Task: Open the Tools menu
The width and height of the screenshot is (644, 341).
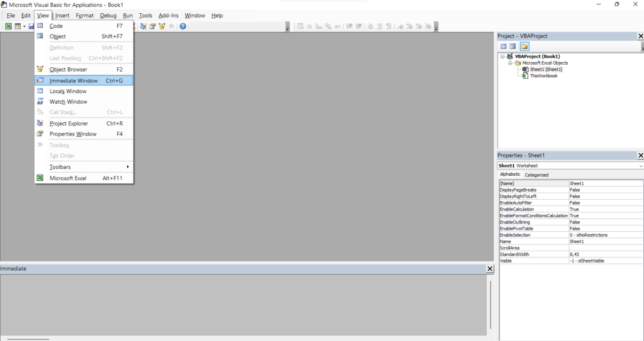Action: click(145, 16)
